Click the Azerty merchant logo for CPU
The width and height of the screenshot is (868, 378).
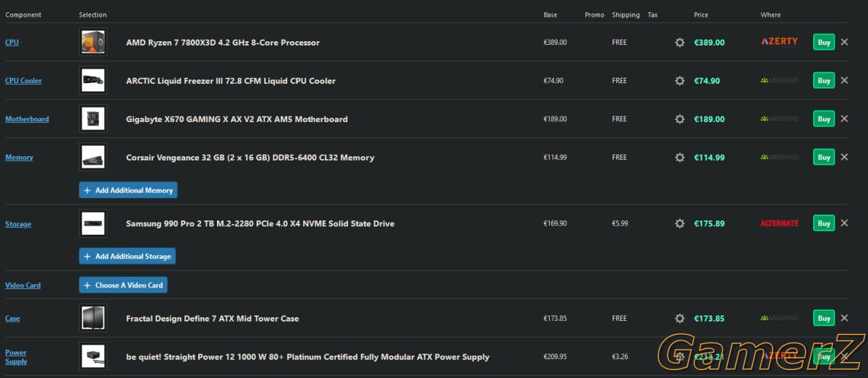779,42
